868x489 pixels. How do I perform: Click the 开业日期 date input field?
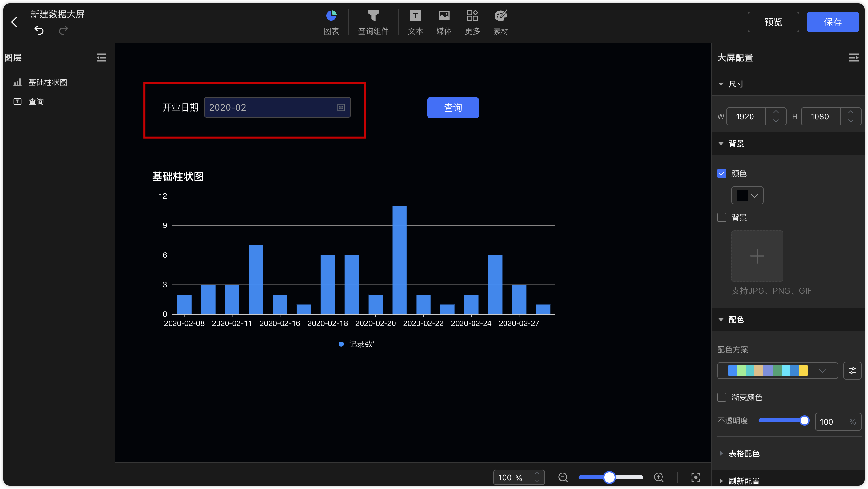277,107
